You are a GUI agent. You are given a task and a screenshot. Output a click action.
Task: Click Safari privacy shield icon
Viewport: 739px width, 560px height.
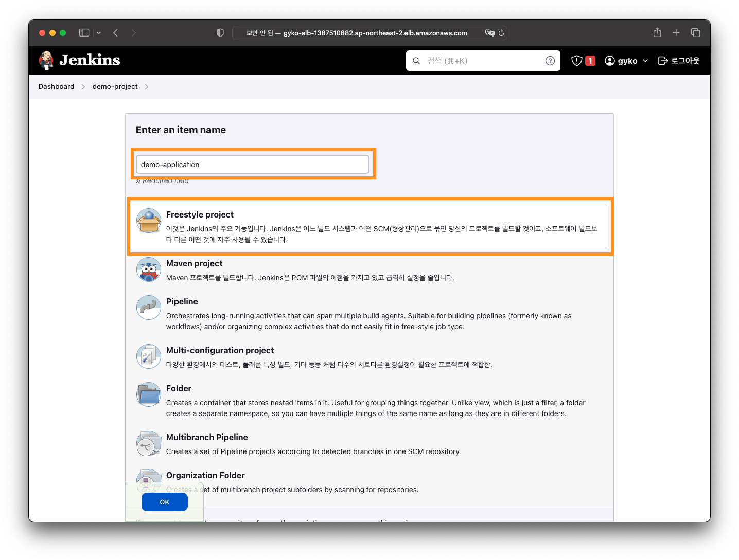220,33
